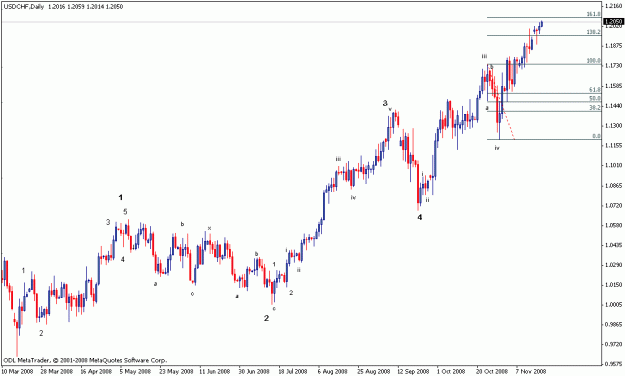The width and height of the screenshot is (625, 376).
Task: Select the 38.2 Fibonacci retracement label
Action: (595, 107)
